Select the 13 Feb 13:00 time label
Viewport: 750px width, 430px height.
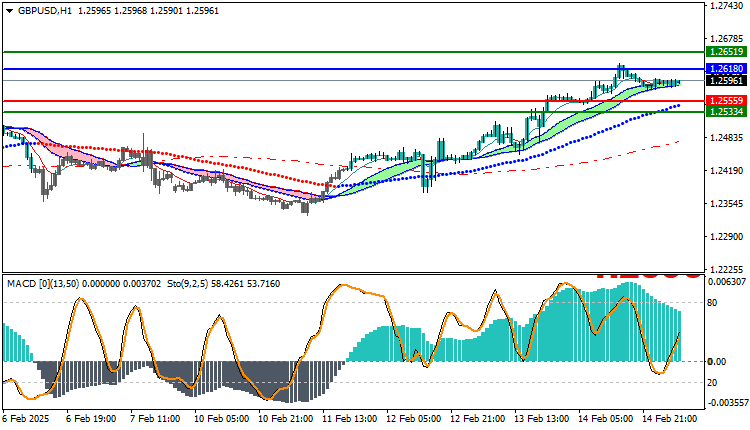541,419
